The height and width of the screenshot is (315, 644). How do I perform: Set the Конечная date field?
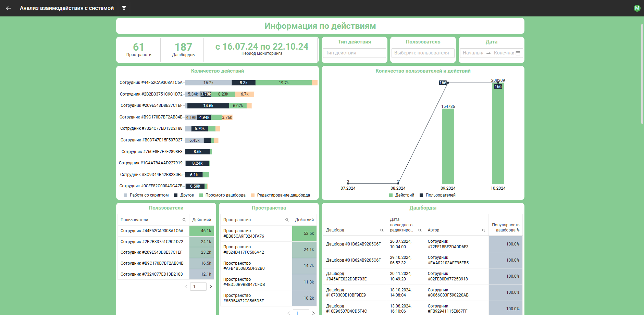tap(504, 53)
